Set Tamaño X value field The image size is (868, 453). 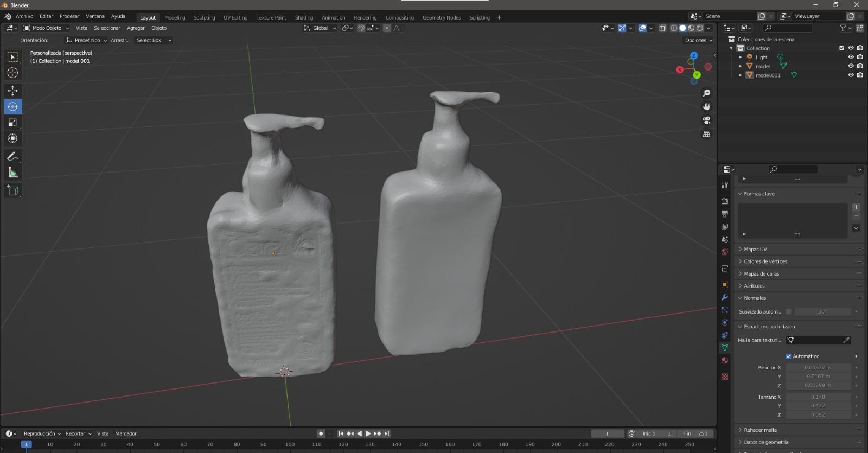(818, 397)
